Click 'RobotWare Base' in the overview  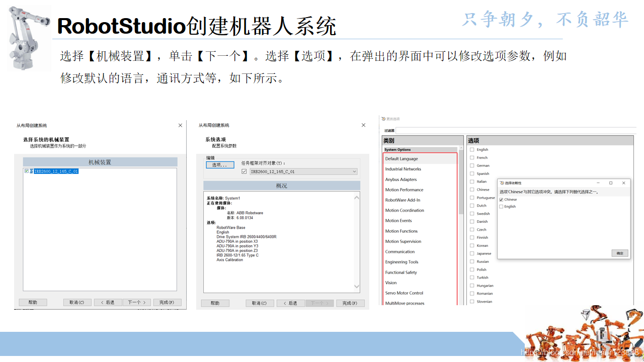(x=231, y=228)
